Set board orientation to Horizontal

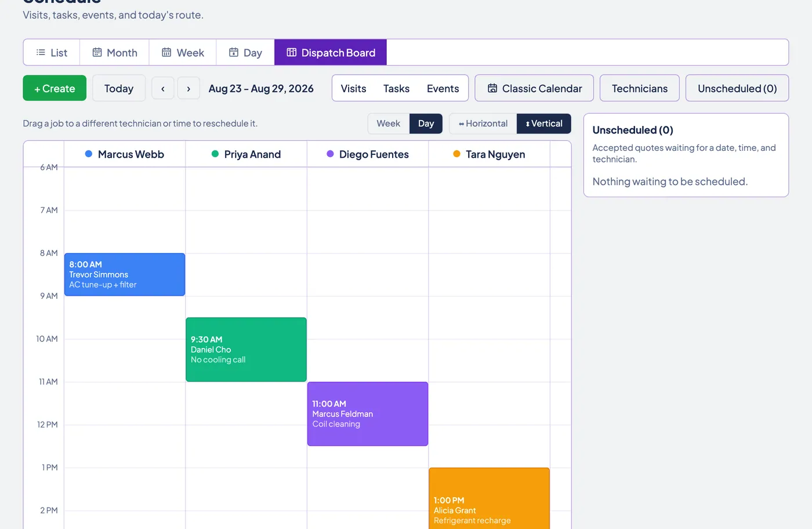point(483,124)
